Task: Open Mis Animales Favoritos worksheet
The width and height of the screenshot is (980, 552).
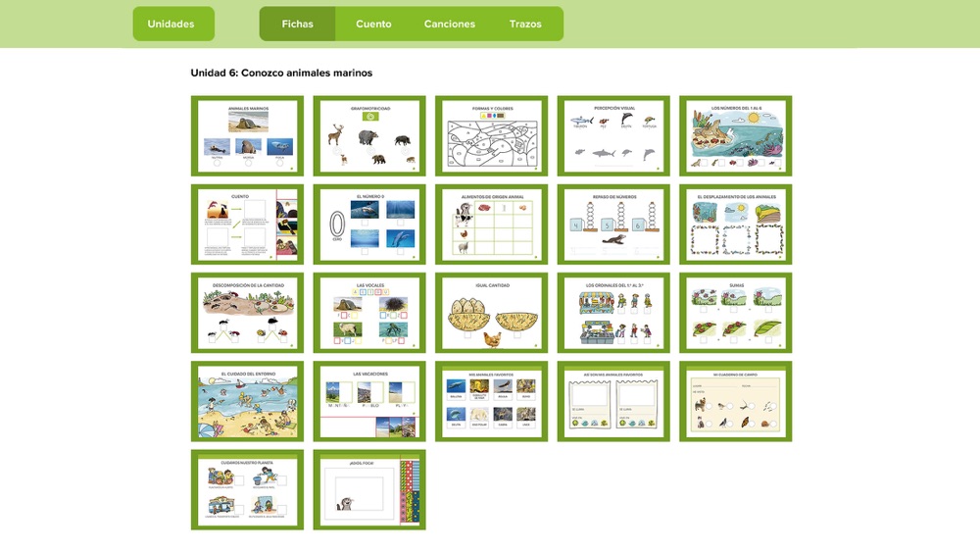Action: coord(491,401)
